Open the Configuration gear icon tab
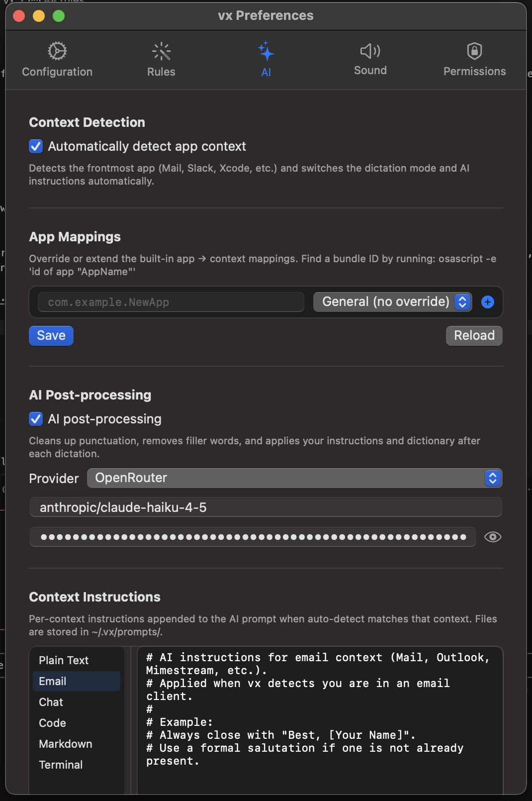532x801 pixels. [57, 51]
